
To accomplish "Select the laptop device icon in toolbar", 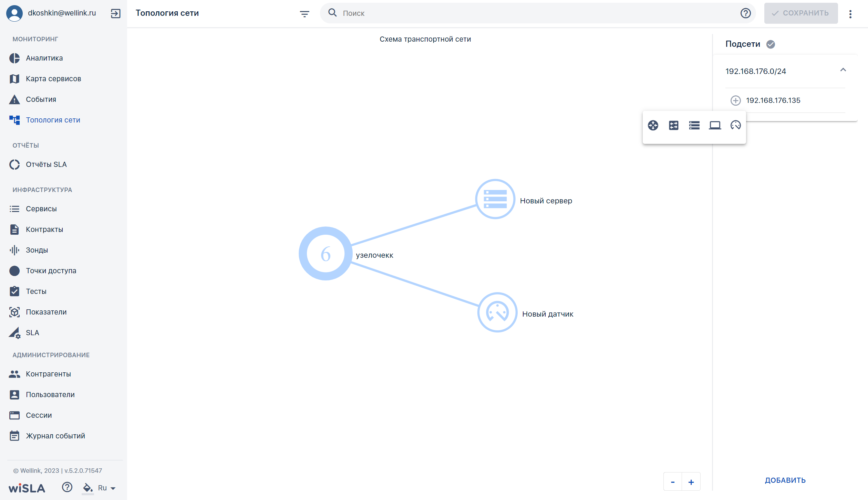I will pyautogui.click(x=715, y=125).
